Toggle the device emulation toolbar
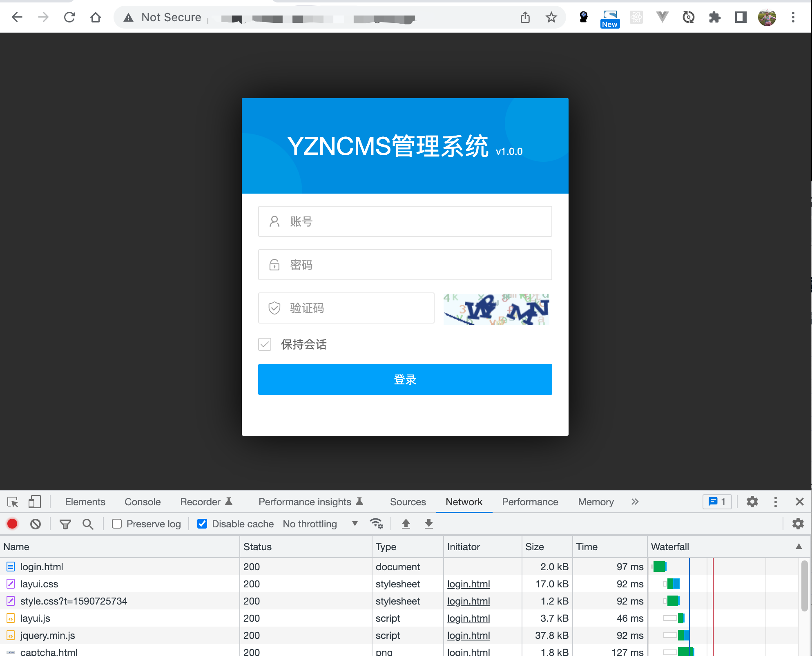The width and height of the screenshot is (812, 656). [x=34, y=502]
